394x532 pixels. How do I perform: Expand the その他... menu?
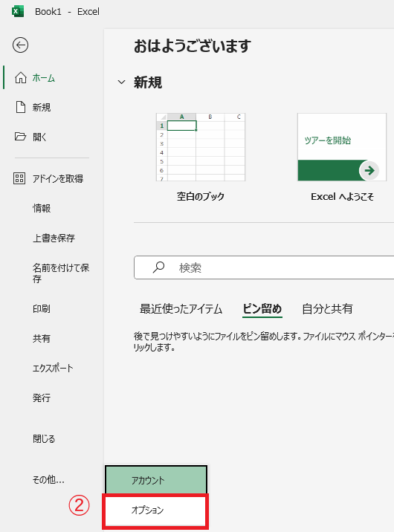click(x=47, y=479)
